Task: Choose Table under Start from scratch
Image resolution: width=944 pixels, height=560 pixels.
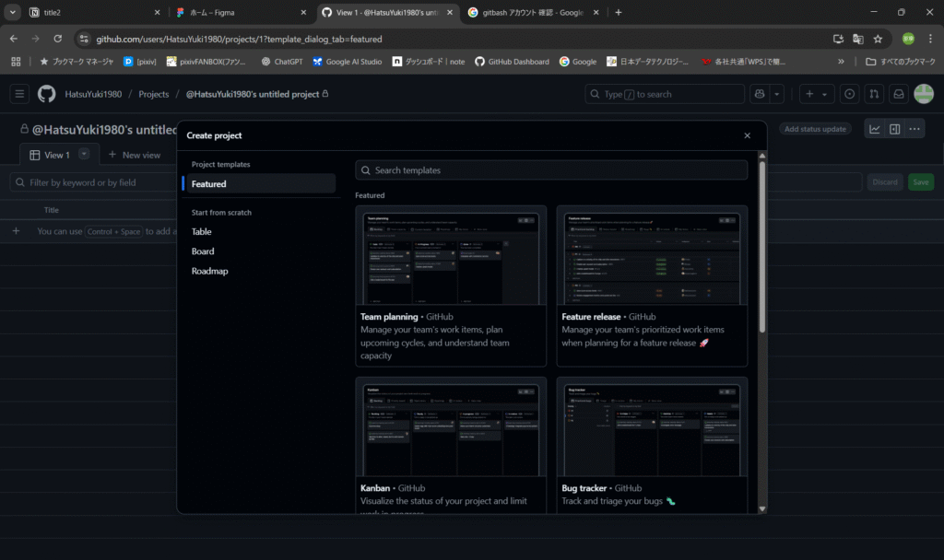Action: point(201,231)
